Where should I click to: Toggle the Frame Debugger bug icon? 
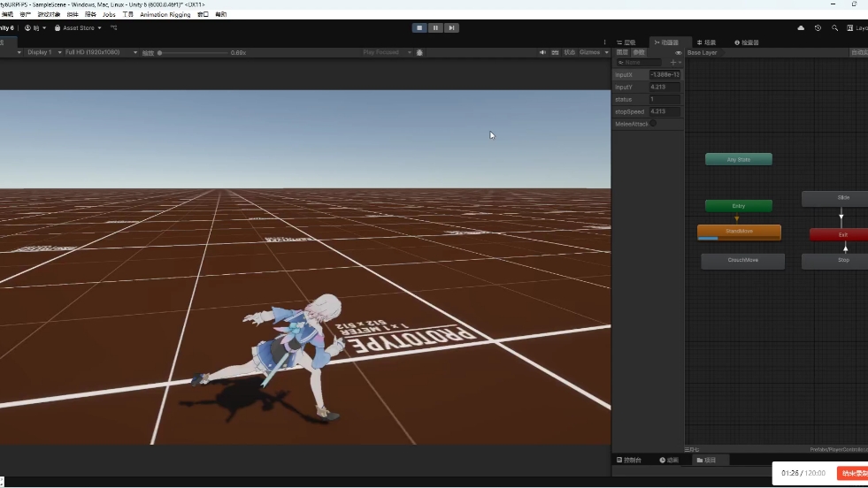[x=419, y=52]
